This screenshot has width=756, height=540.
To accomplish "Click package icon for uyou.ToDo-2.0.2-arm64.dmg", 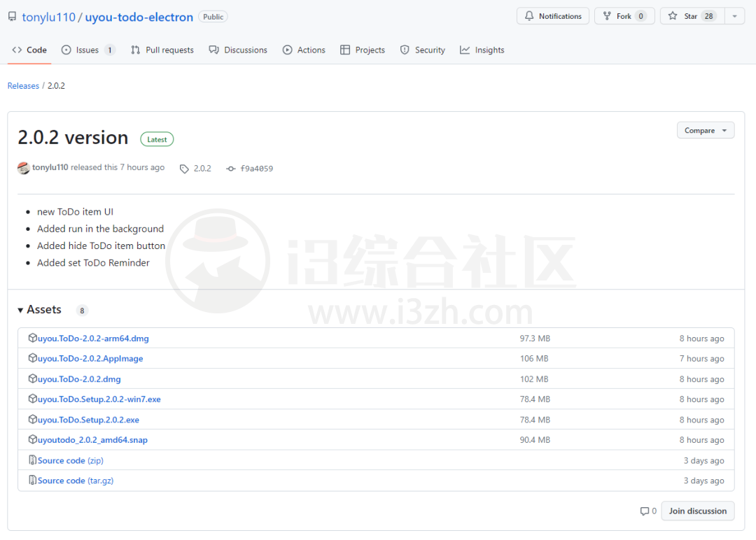I will (x=32, y=338).
